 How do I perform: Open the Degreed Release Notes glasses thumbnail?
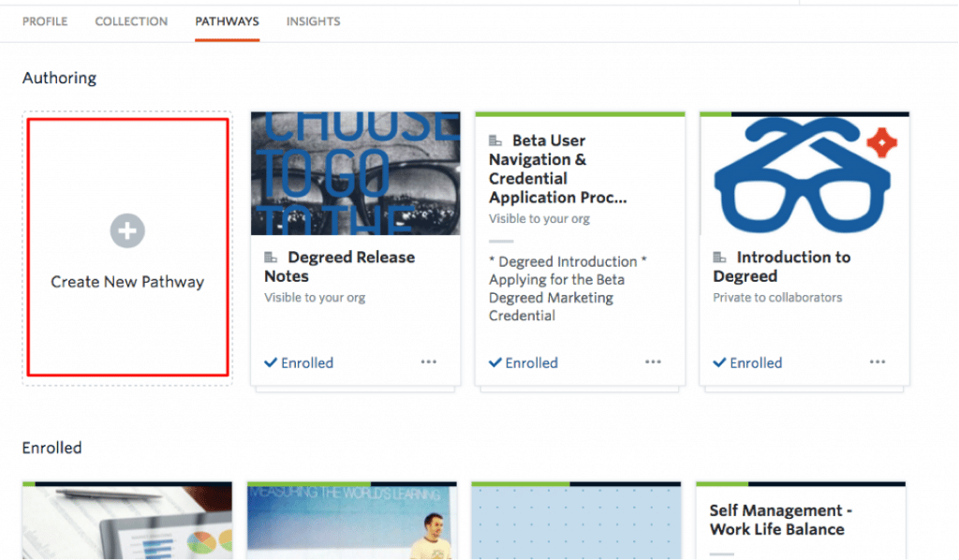[x=355, y=173]
